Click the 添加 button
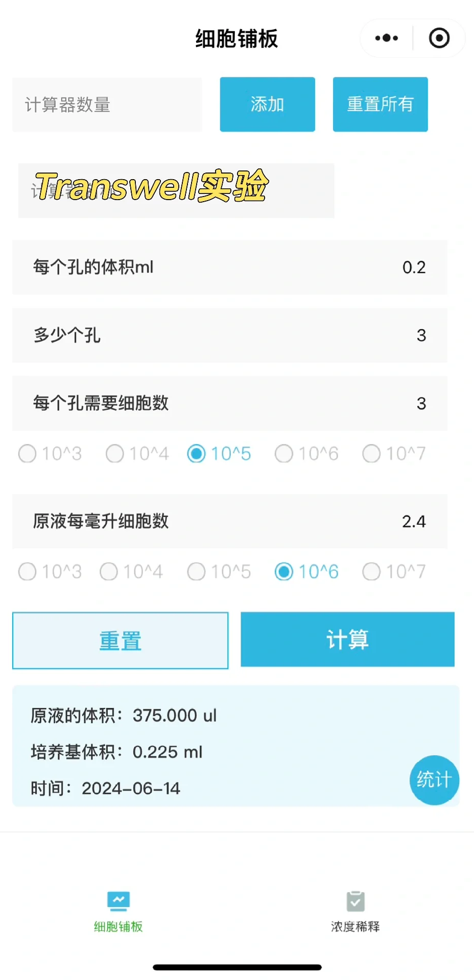The image size is (474, 980). (x=267, y=104)
